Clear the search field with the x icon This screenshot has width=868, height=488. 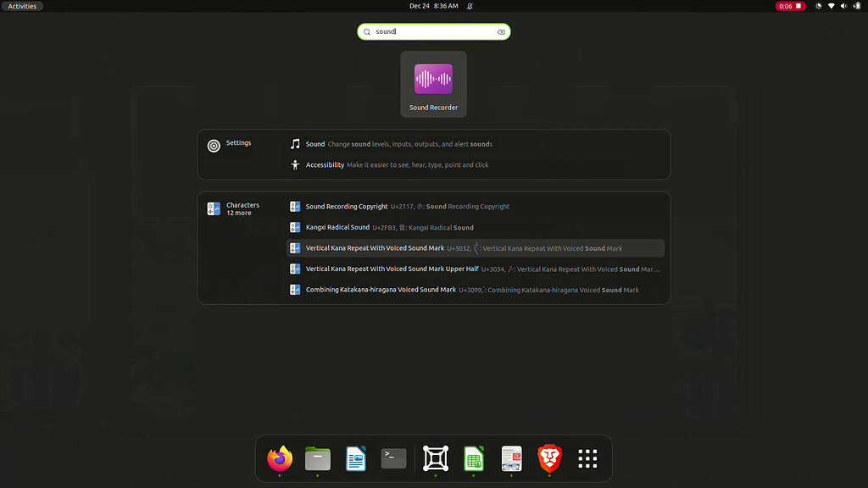click(x=501, y=31)
